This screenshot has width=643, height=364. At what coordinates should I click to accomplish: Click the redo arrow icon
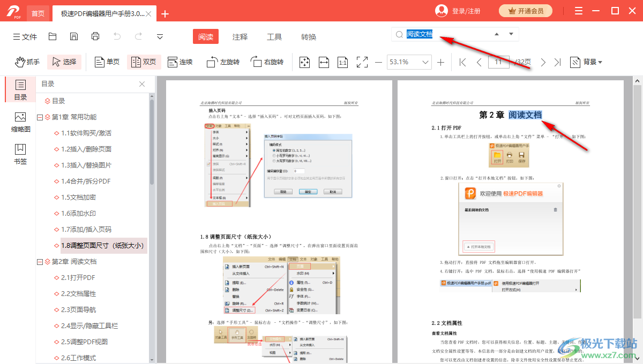(138, 36)
